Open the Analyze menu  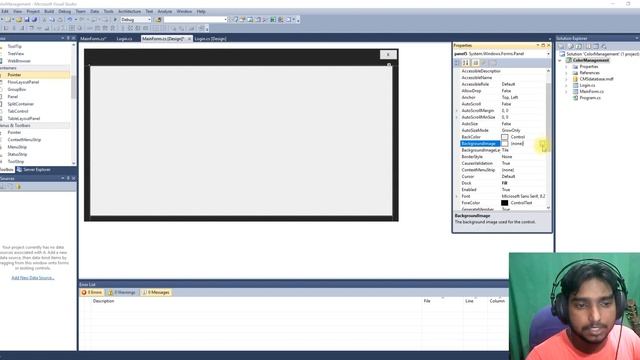click(x=165, y=11)
